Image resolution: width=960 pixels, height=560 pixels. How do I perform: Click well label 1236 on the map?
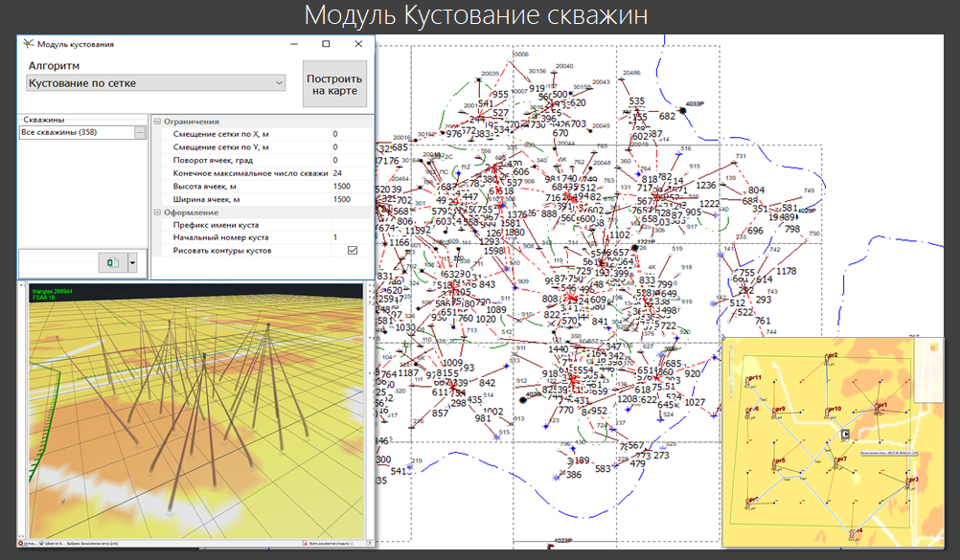coord(705,185)
